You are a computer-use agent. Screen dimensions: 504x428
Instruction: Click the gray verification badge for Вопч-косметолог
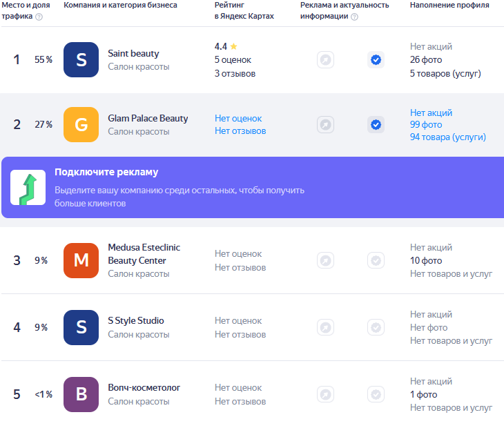(376, 395)
